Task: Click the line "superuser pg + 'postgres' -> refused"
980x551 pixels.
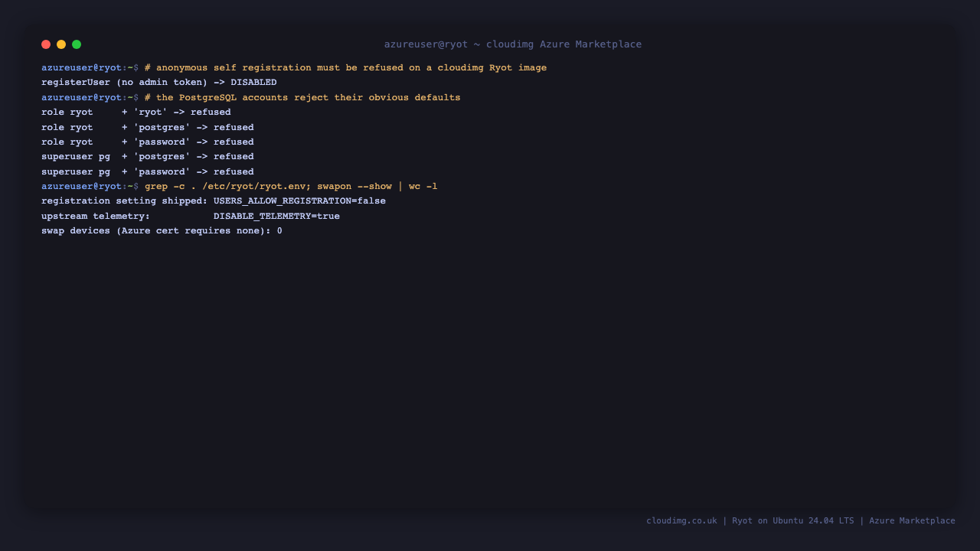Action: point(148,157)
